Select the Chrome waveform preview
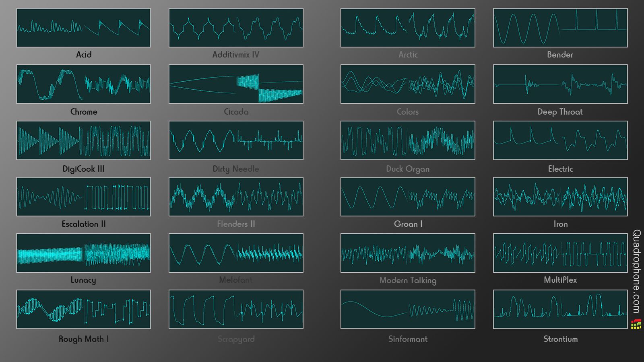This screenshot has width=644, height=362. point(83,84)
